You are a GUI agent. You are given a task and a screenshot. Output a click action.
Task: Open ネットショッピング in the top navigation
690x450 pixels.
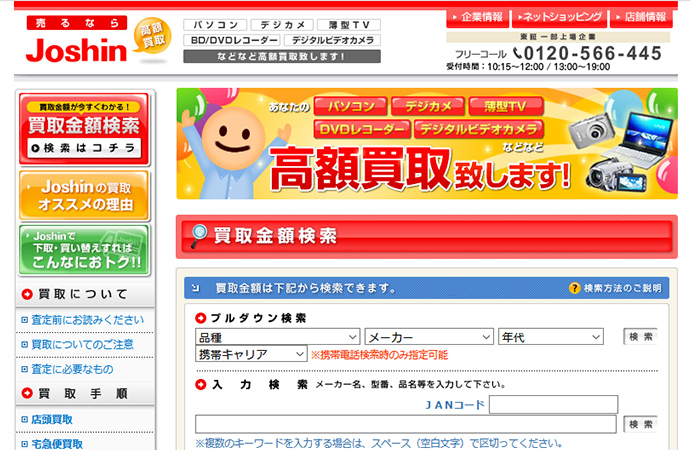(x=559, y=18)
